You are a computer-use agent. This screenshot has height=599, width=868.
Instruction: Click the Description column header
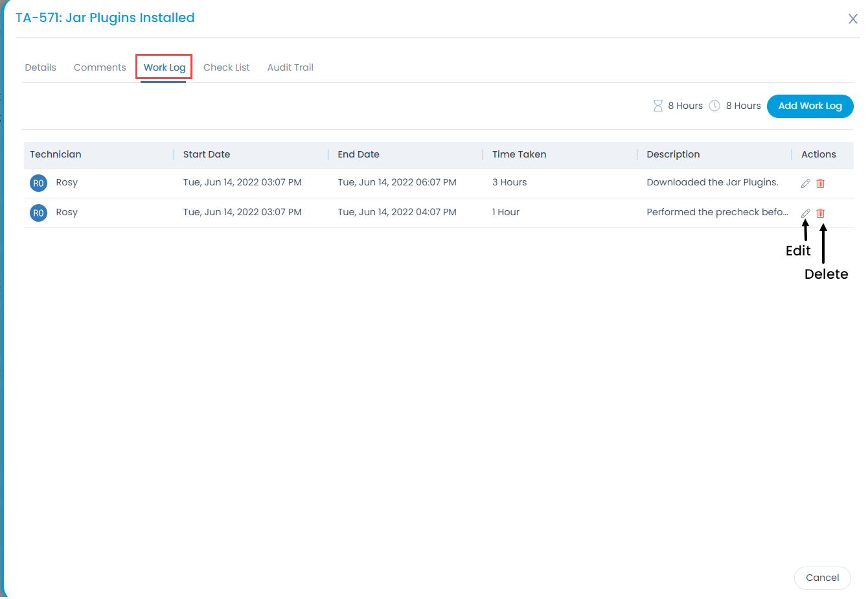click(673, 154)
